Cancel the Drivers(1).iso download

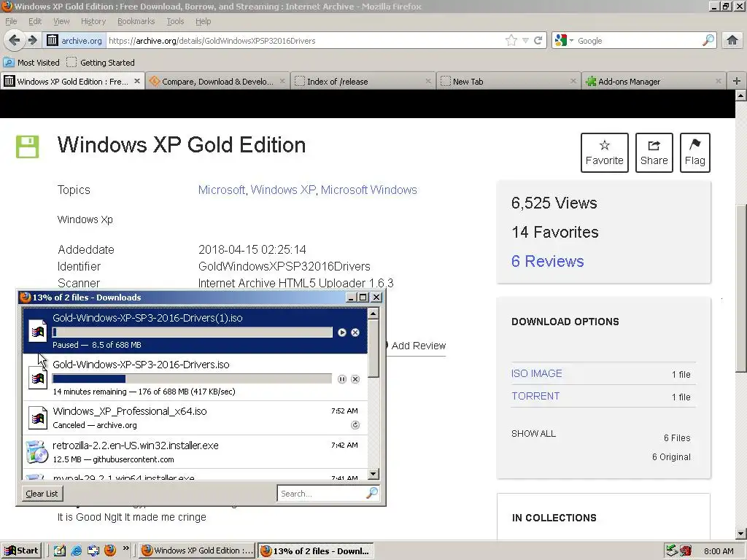(x=355, y=332)
